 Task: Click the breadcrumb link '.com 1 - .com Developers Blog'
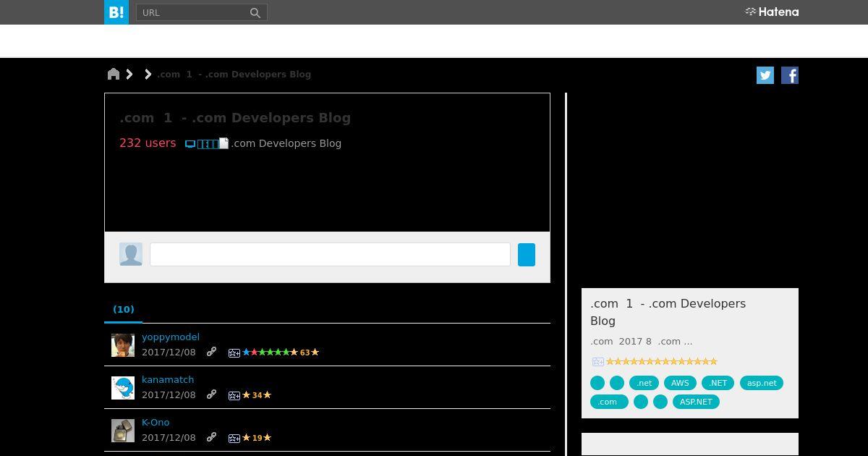tap(234, 74)
